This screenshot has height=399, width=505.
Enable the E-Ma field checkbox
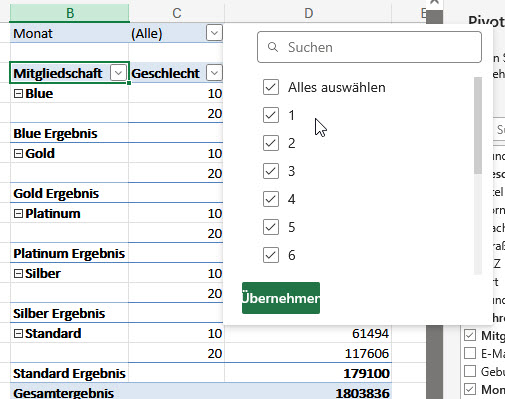point(470,353)
